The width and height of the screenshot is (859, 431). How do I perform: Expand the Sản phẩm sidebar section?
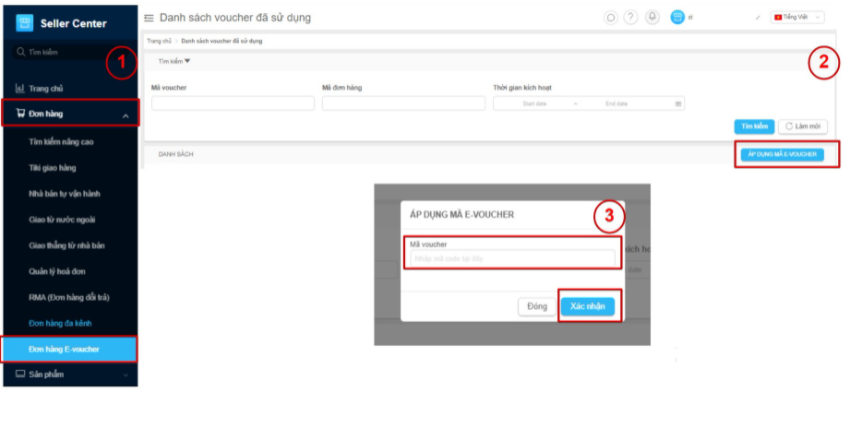(x=126, y=374)
